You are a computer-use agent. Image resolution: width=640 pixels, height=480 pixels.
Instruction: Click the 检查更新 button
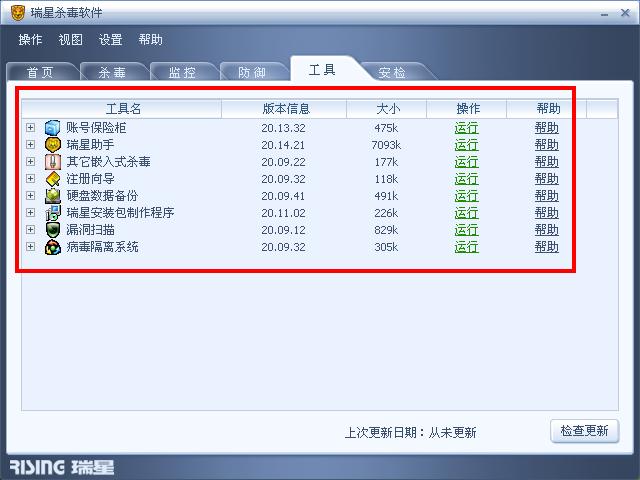pos(584,431)
